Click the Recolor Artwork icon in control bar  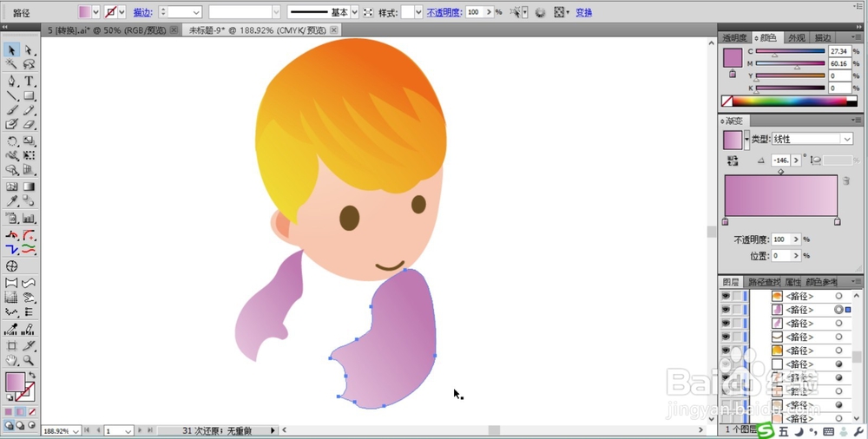click(540, 12)
